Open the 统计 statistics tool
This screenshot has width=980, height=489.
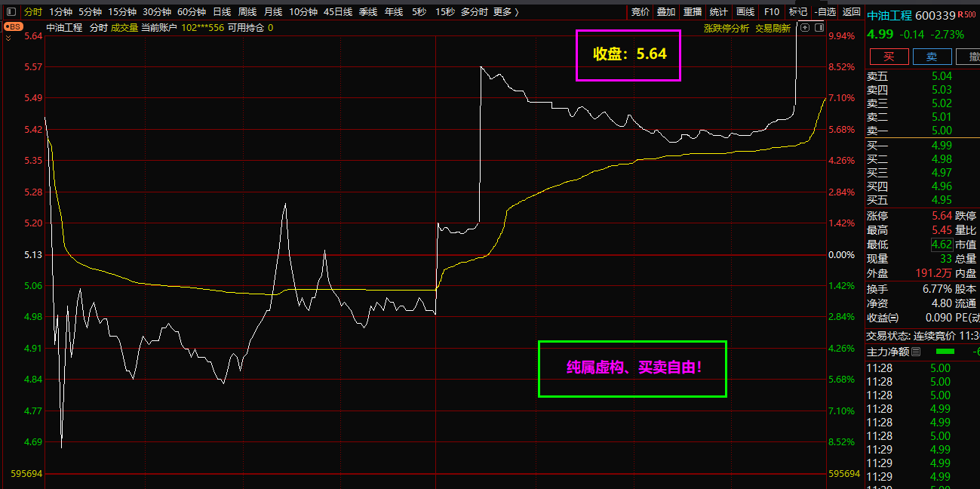point(719,12)
